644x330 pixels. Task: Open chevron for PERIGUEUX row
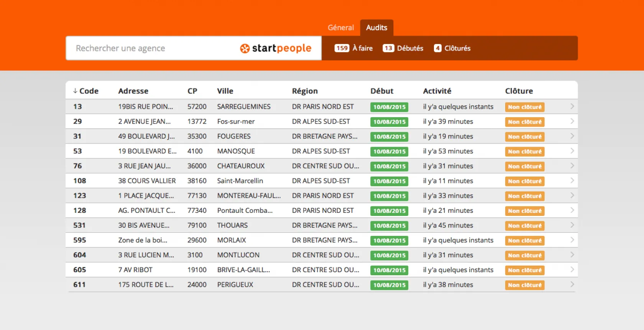tap(572, 284)
